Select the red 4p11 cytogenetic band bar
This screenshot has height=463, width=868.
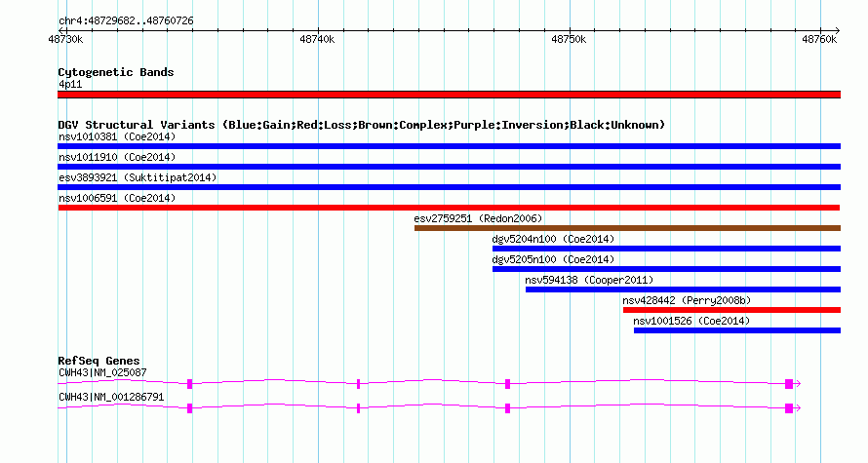449,95
